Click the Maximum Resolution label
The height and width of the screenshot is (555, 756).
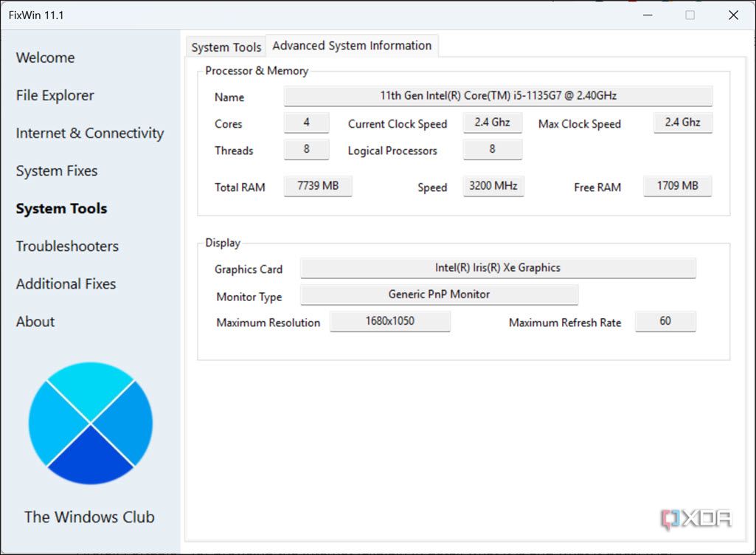tap(268, 323)
